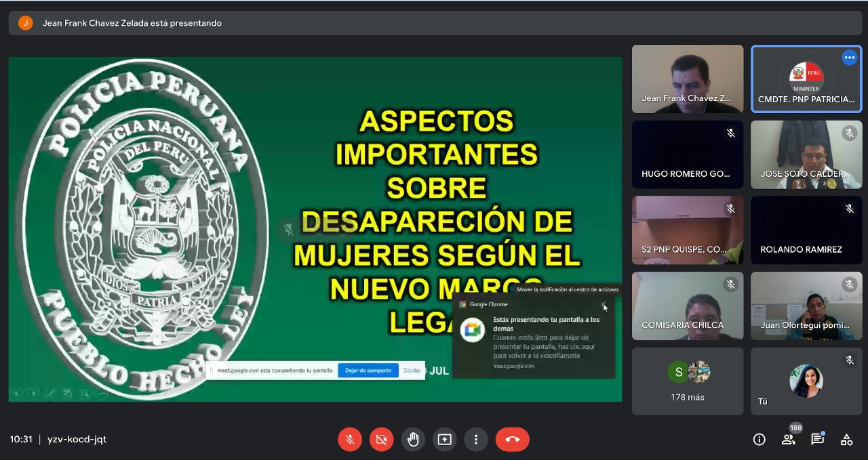Click the muted mic icon on the Tú tile
Screen dimensions: 868x460
(x=850, y=360)
